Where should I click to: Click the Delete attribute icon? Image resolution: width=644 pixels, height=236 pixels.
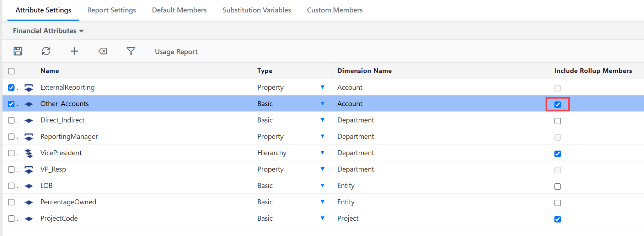pos(103,51)
